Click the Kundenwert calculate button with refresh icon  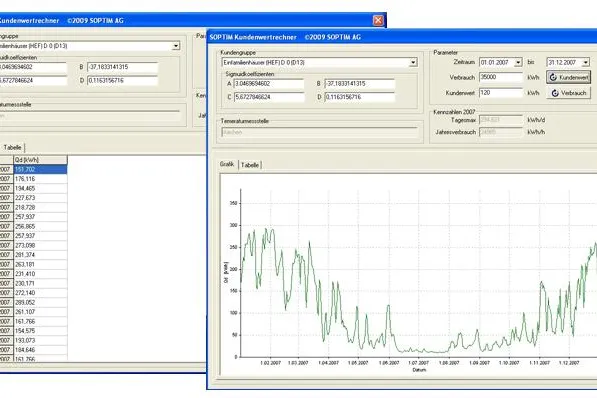(568, 77)
